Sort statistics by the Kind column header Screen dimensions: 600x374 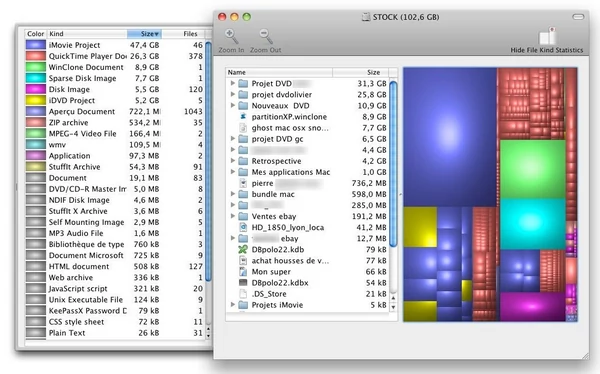[87, 34]
